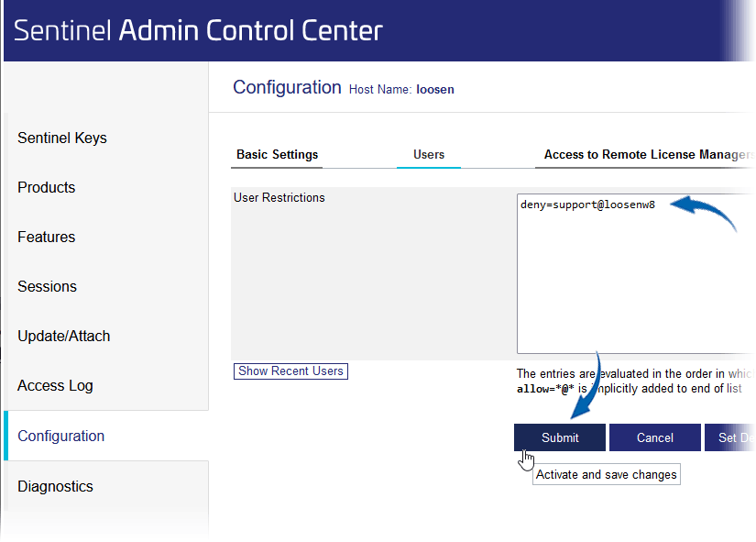Click the Sentinel Admin Control Center title
Image resolution: width=756 pixels, height=542 pixels.
click(x=198, y=30)
